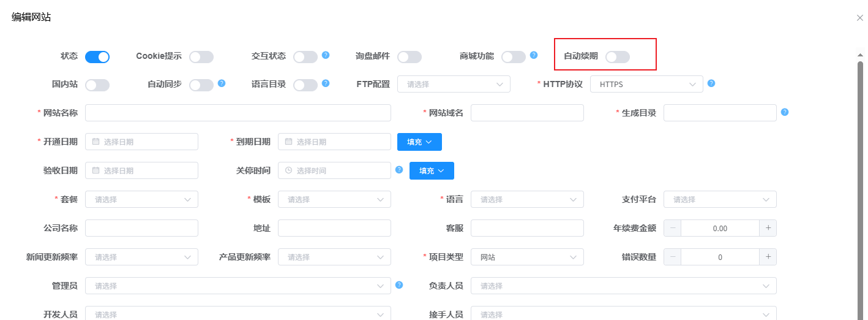
Task: Disable the 状态 toggle switch
Action: coord(97,57)
